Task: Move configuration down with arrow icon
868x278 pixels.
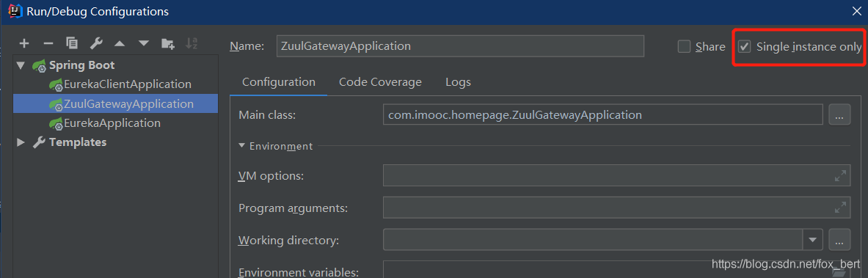Action: coord(143,43)
